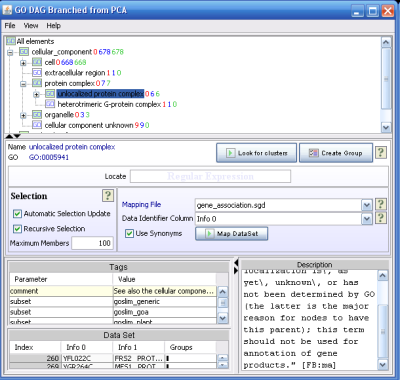This screenshot has width=400, height=380.
Task: Click GO icon of heterotrimeric G-protein complex
Action: coord(50,104)
